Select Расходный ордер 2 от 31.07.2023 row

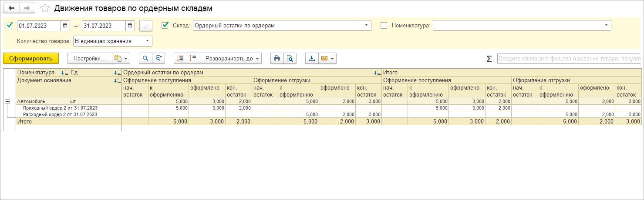coord(69,114)
